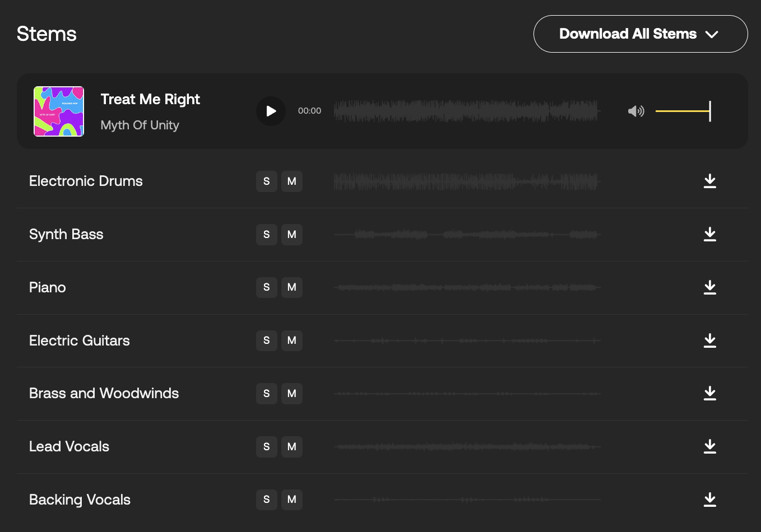Mute the Lead Vocals stem
This screenshot has width=761, height=532.
pos(292,447)
